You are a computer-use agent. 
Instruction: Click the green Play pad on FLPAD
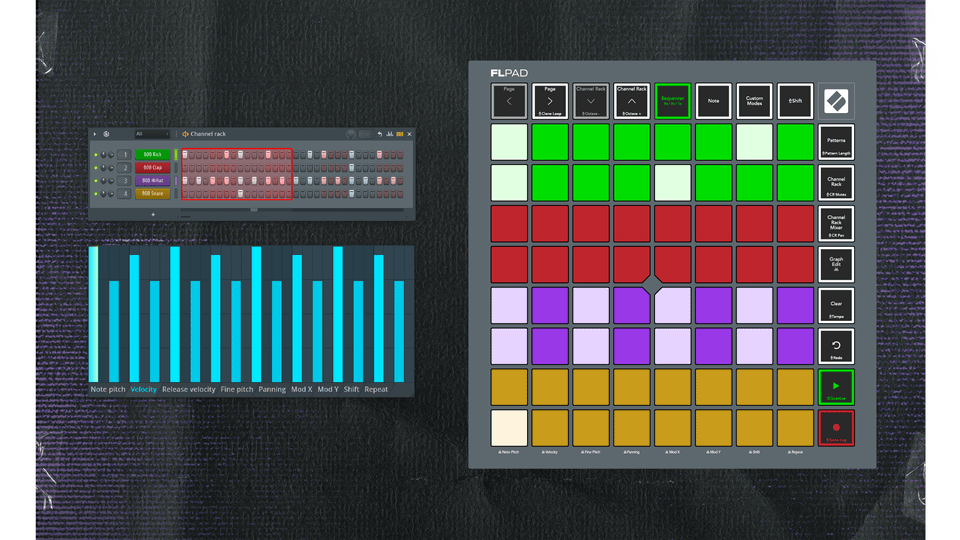tap(836, 387)
